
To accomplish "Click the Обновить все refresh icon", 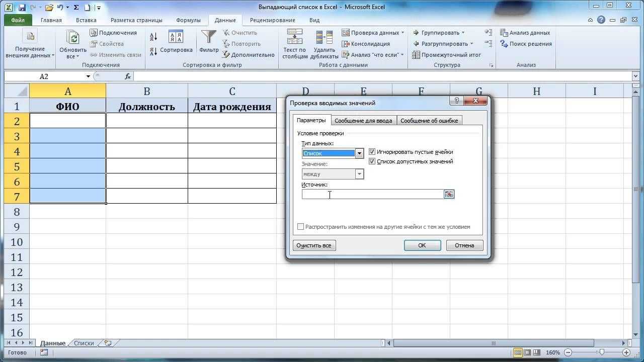I will pyautogui.click(x=73, y=37).
